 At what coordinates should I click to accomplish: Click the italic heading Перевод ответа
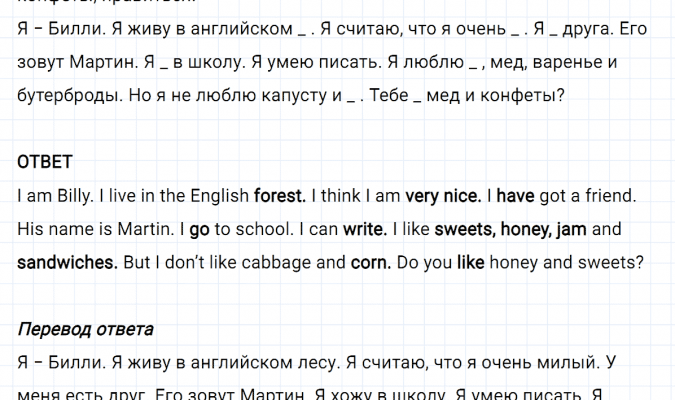coord(86,329)
